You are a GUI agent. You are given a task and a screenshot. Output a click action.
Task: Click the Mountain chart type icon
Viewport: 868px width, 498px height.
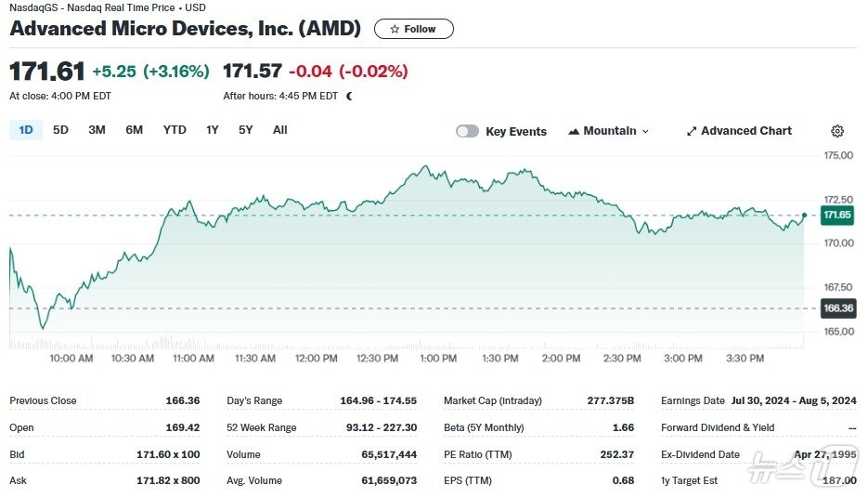pos(574,131)
